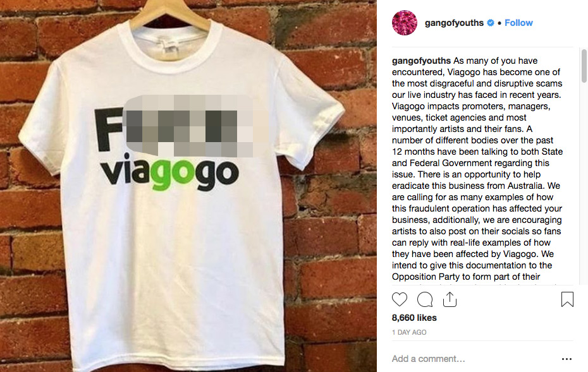Image resolution: width=588 pixels, height=372 pixels.
Task: Save post with the bookmark icon
Action: (567, 299)
